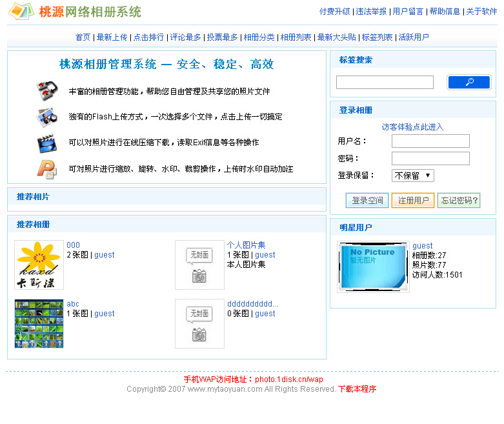Focus the 用户名 input field
This screenshot has width=504, height=424.
click(430, 141)
